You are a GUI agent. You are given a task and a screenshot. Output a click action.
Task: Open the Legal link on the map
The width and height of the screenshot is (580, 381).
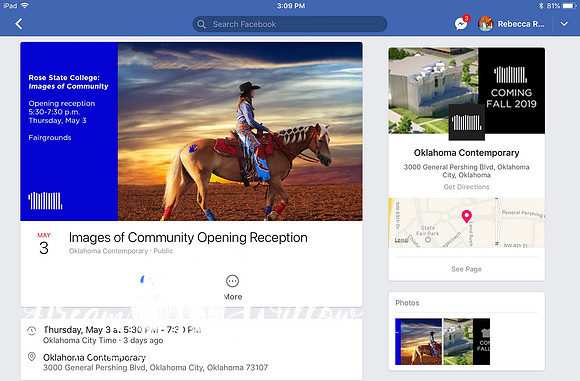(x=401, y=240)
